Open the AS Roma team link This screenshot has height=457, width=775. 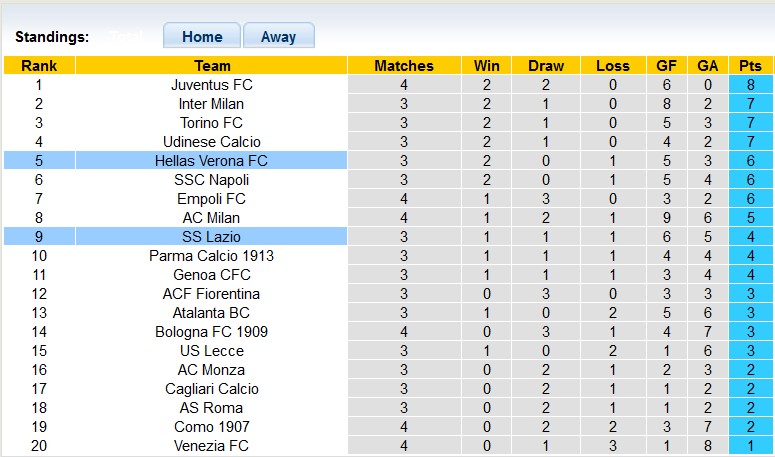coord(212,408)
